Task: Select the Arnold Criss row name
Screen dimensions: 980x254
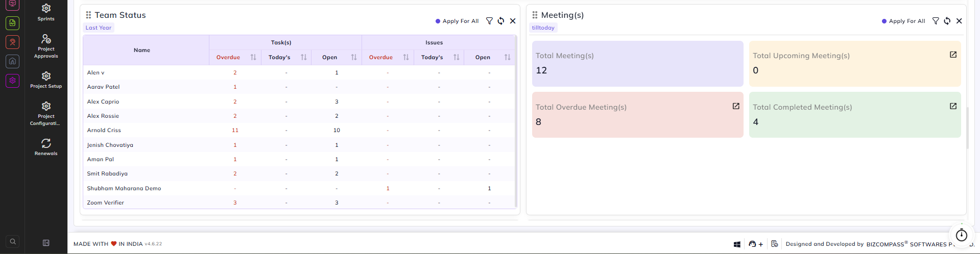Action: click(x=104, y=130)
